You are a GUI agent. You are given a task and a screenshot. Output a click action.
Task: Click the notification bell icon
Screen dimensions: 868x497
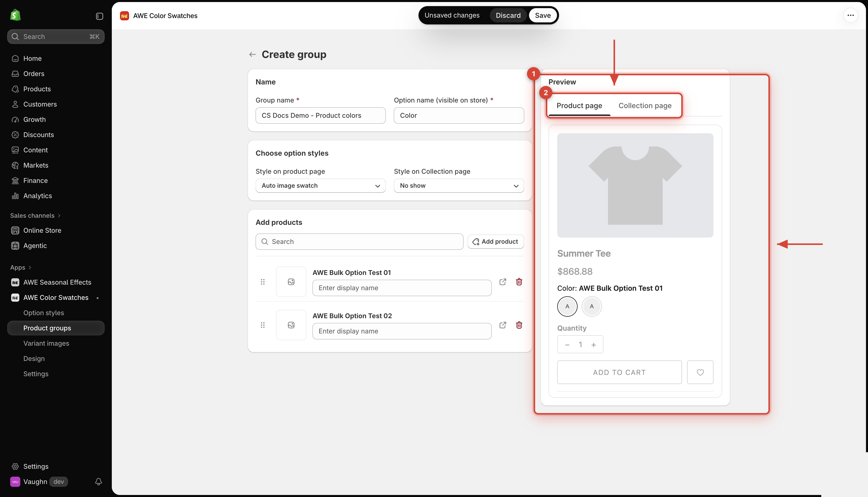99,481
